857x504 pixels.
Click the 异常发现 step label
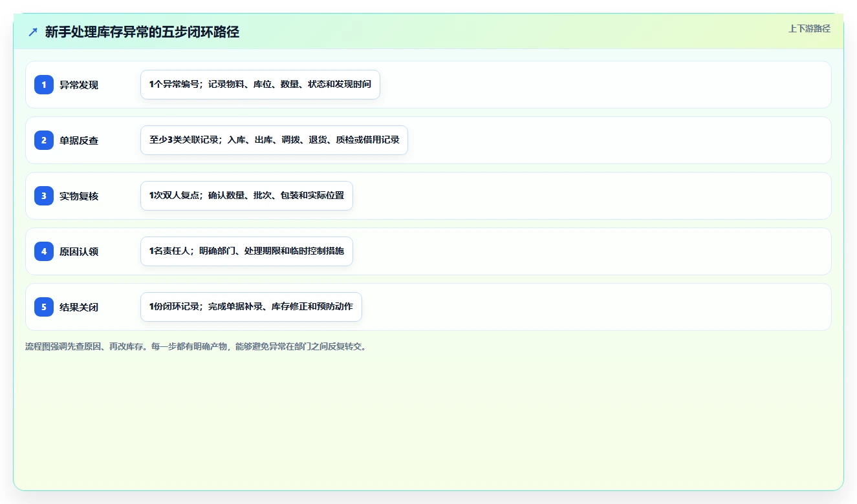pyautogui.click(x=79, y=85)
